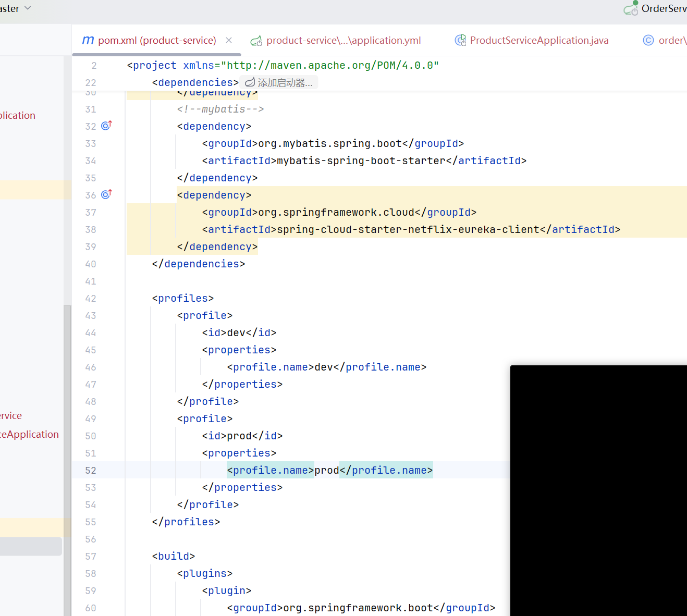Image resolution: width=687 pixels, height=616 pixels.
Task: Click the plugins tag on line 58
Action: click(205, 573)
